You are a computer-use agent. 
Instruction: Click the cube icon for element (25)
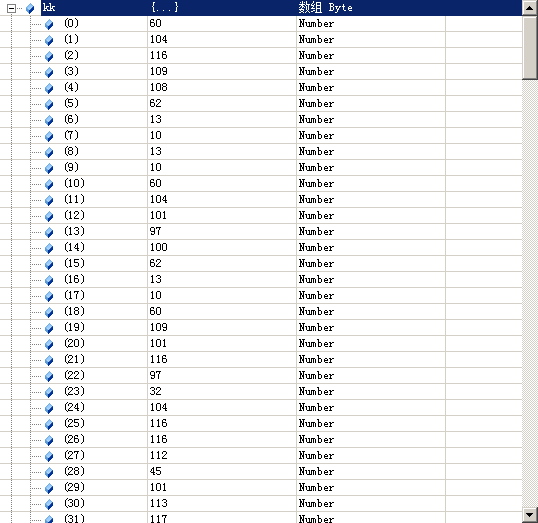click(x=49, y=424)
